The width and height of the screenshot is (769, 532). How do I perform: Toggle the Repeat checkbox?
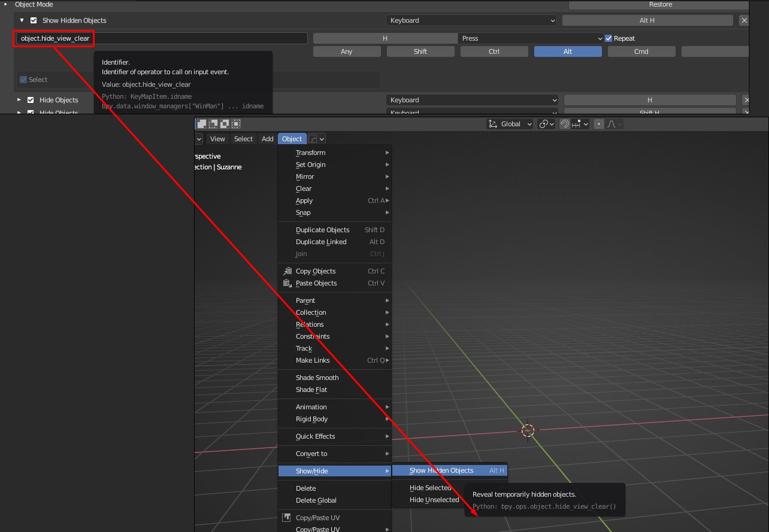click(x=608, y=38)
